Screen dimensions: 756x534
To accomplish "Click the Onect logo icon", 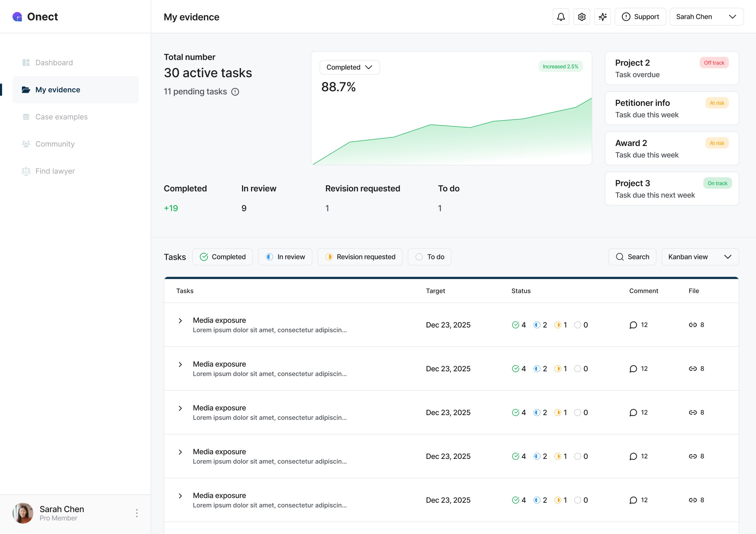I will pyautogui.click(x=17, y=17).
